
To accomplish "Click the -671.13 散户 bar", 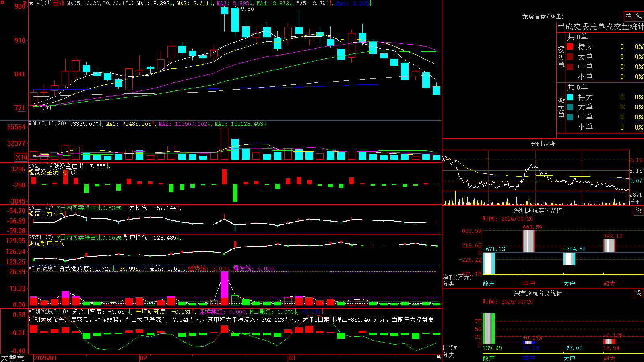I will click(489, 263).
